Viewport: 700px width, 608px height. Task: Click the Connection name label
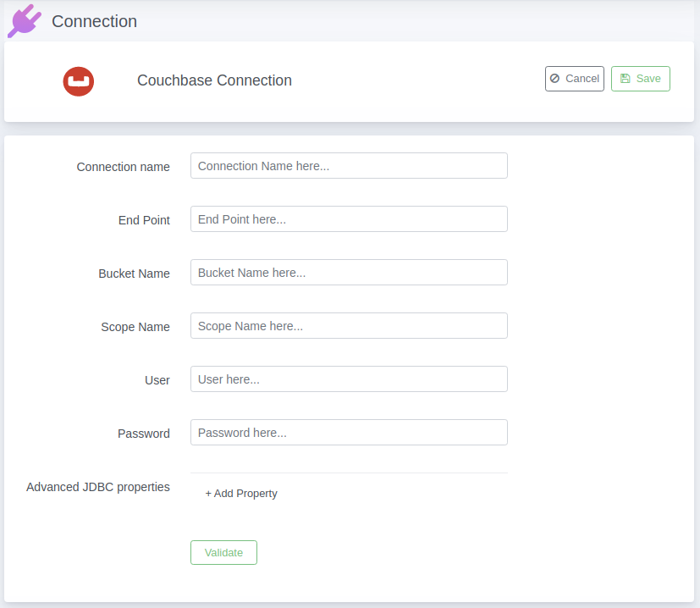[x=124, y=167]
